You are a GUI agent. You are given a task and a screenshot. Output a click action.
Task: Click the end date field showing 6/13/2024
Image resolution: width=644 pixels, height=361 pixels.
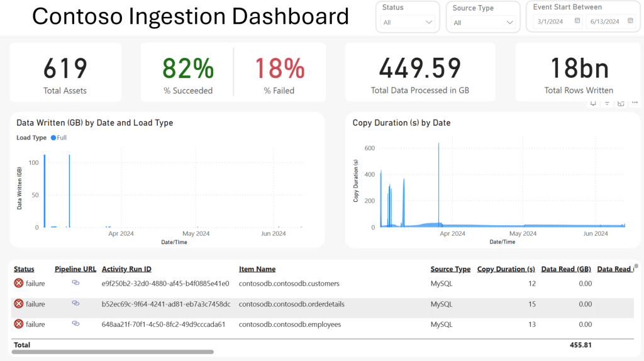click(x=611, y=21)
